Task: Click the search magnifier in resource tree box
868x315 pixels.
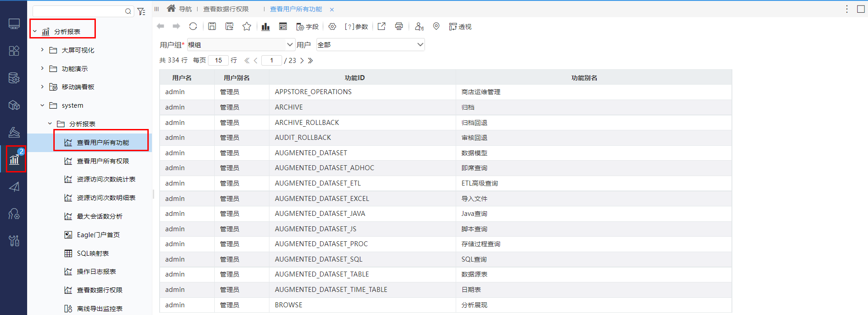Action: (x=128, y=11)
